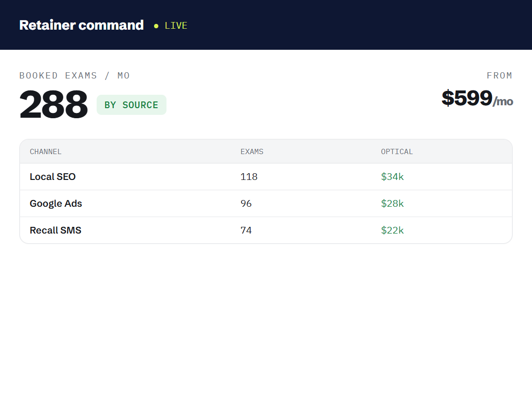Select the 288 booked exams figure
The image size is (532, 402).
(54, 104)
